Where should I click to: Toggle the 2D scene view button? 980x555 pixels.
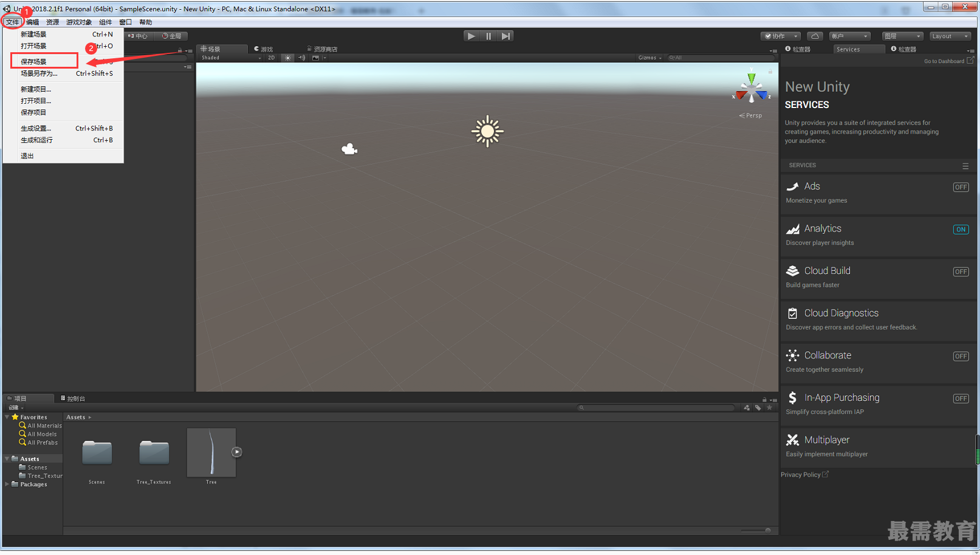click(x=272, y=58)
